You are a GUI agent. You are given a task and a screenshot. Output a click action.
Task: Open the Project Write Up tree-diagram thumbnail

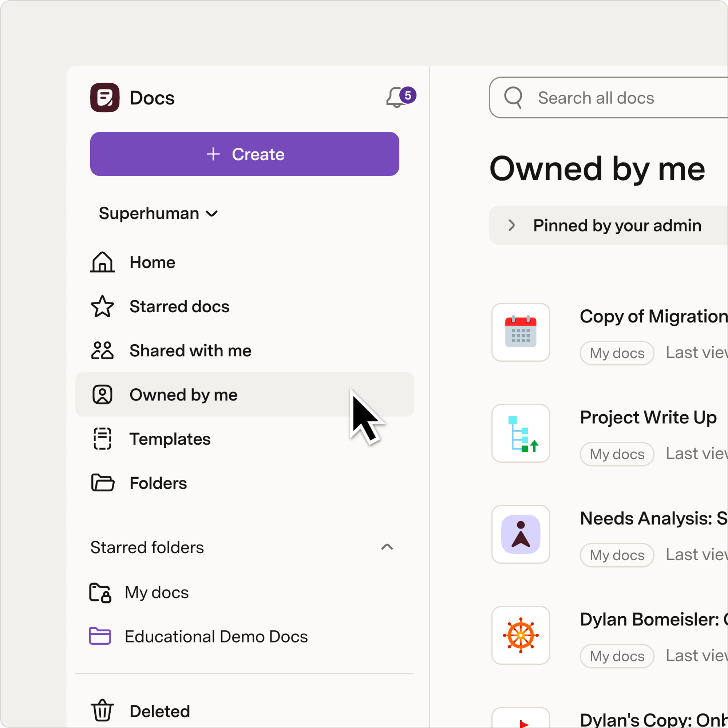521,433
